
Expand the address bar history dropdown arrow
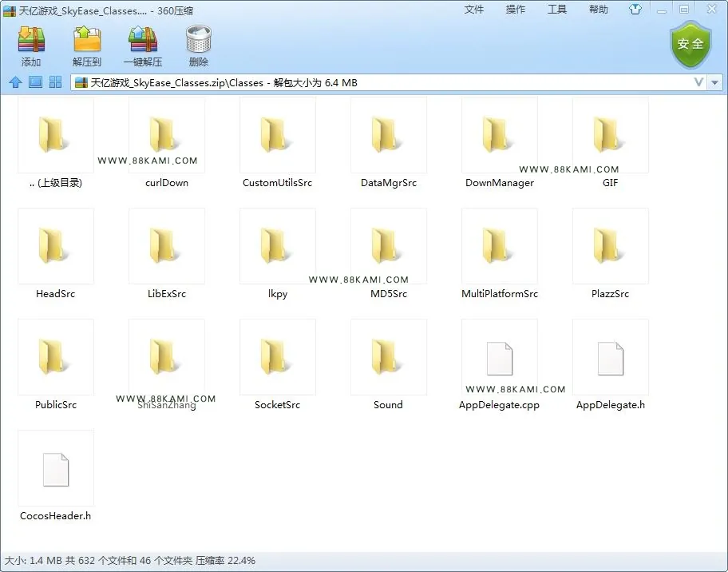[715, 83]
